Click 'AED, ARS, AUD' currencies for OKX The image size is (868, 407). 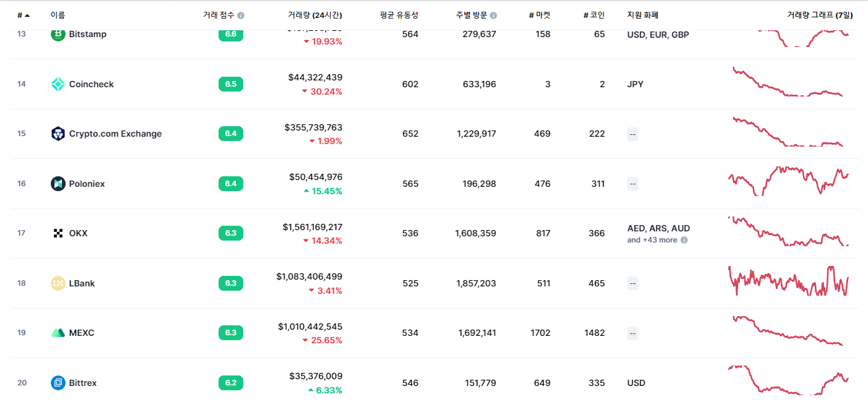[659, 228]
